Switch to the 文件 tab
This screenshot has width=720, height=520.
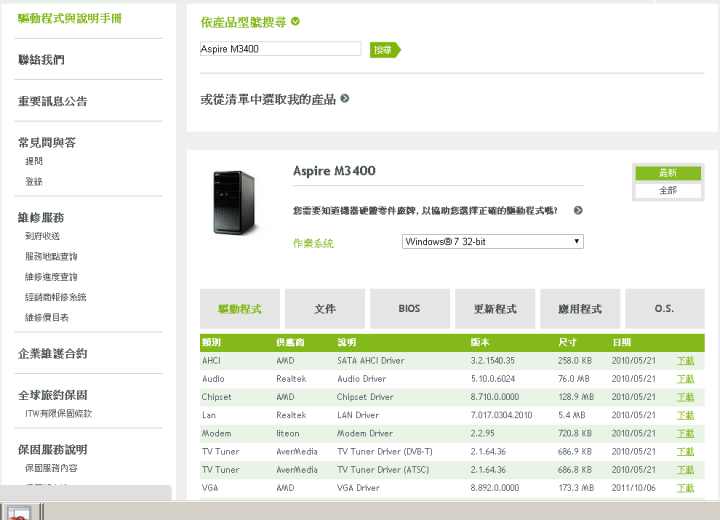click(x=325, y=309)
